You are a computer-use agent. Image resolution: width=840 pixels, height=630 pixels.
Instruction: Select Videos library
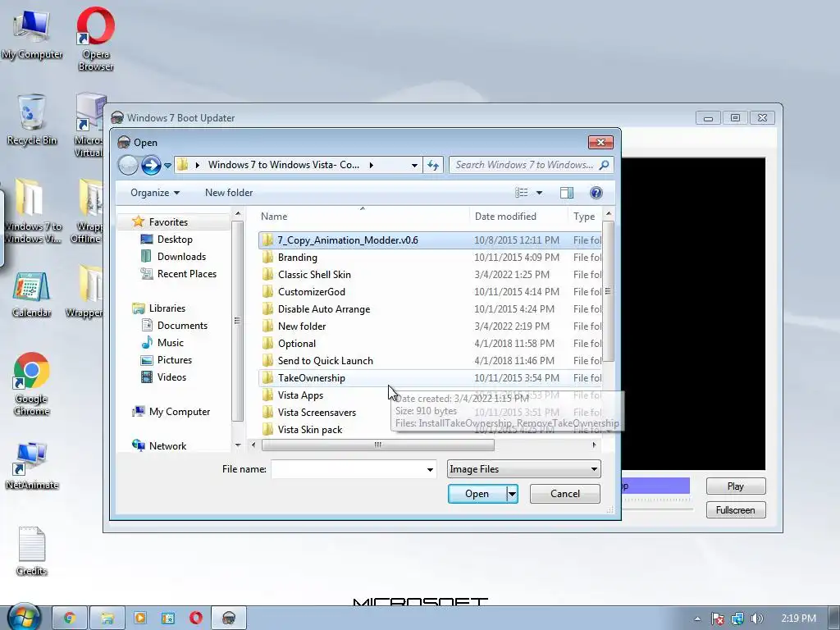click(x=171, y=377)
